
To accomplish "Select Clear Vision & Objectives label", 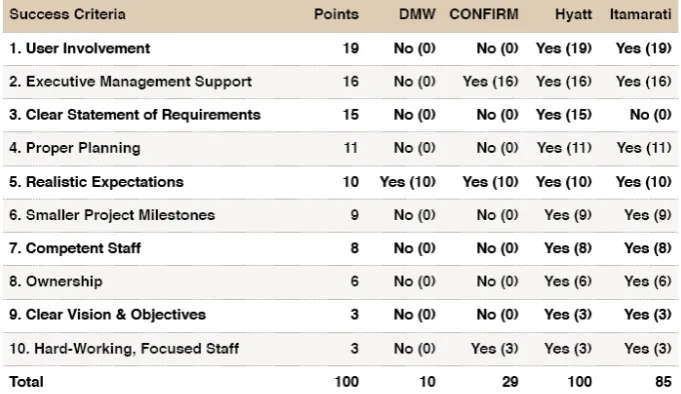I will click(x=107, y=315).
